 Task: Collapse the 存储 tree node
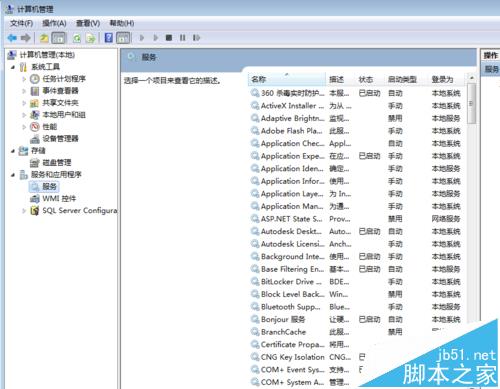13,151
